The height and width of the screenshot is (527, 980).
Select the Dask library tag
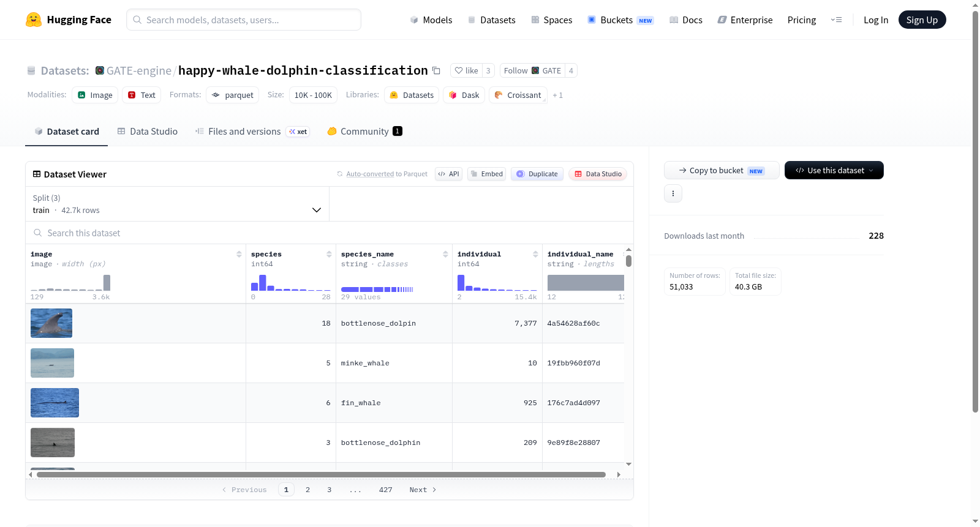click(x=464, y=95)
